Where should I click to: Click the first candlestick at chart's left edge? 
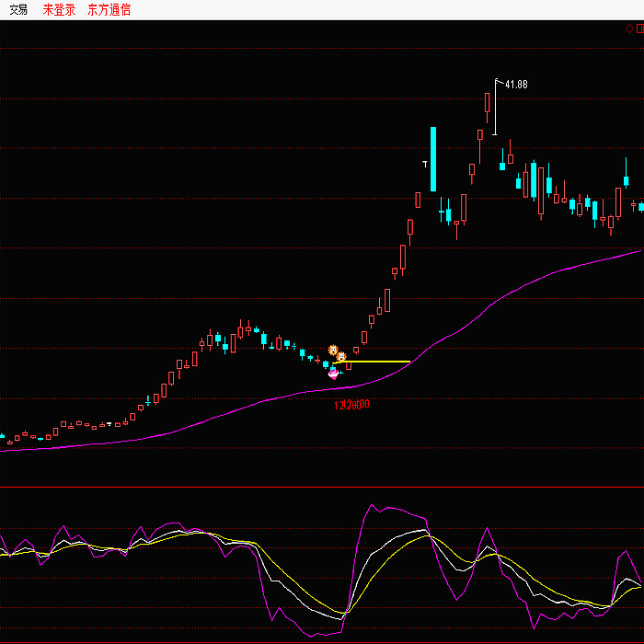pyautogui.click(x=2, y=435)
